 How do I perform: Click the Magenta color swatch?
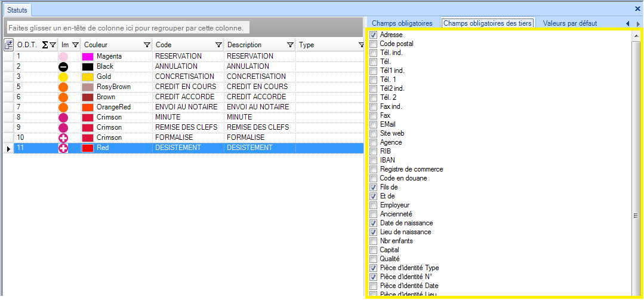(88, 56)
